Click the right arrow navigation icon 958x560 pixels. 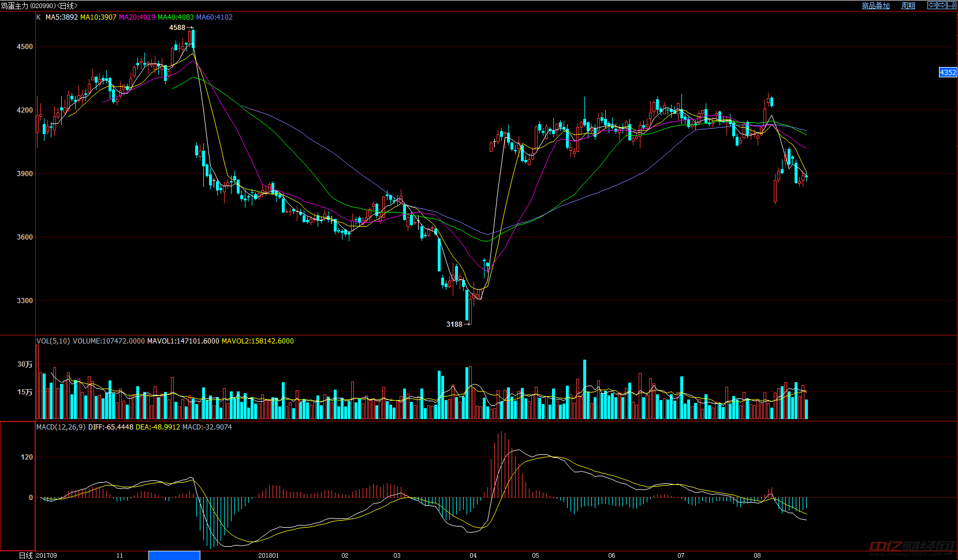coord(941,5)
